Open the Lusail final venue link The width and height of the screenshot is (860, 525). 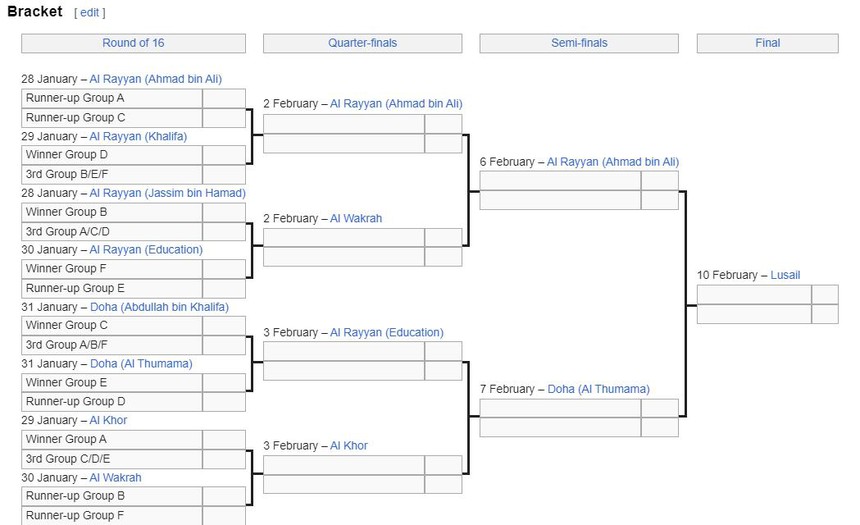[785, 275]
